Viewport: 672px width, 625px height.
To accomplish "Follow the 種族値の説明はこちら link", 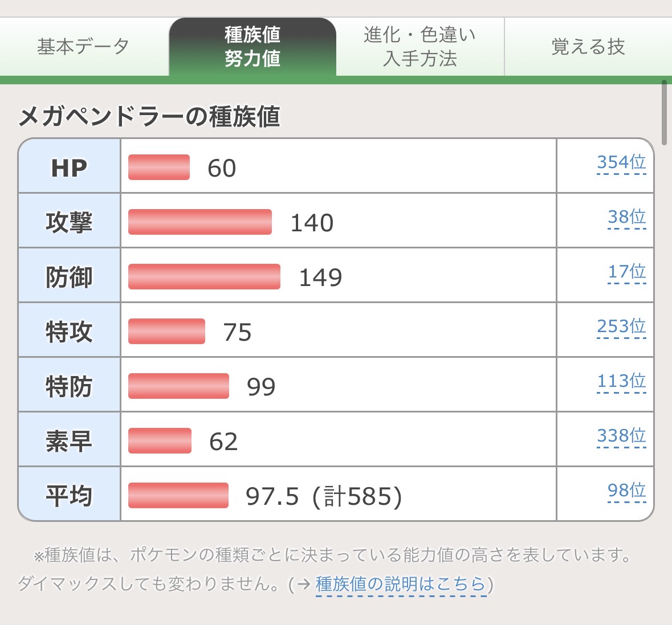I will 401,585.
